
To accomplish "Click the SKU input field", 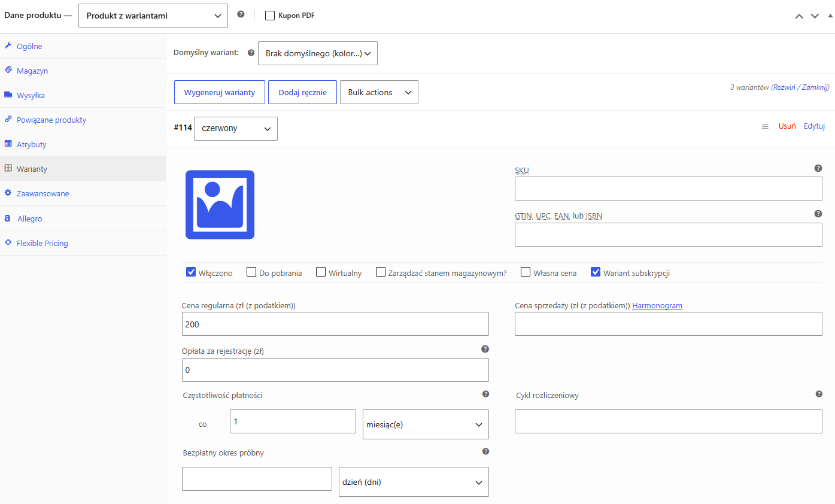I will coord(669,189).
